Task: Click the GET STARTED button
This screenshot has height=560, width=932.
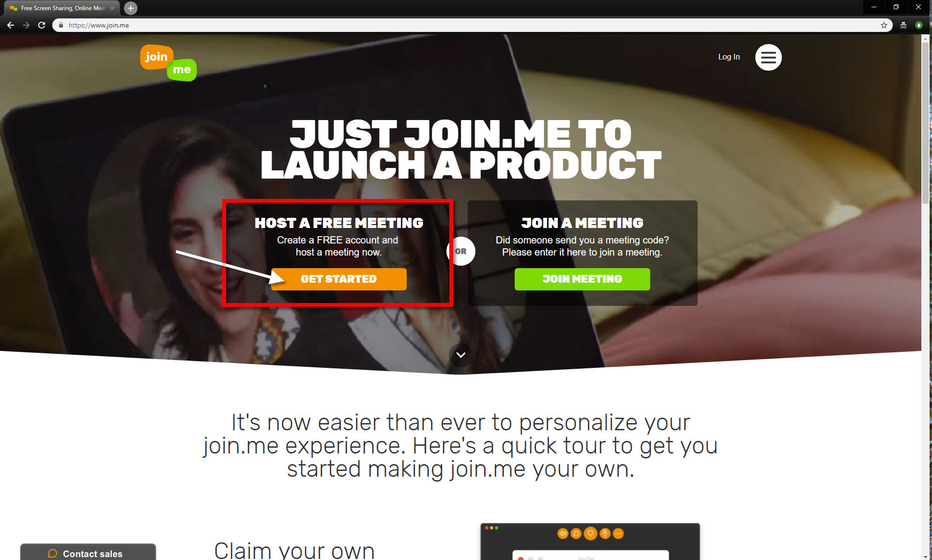Action: tap(339, 279)
